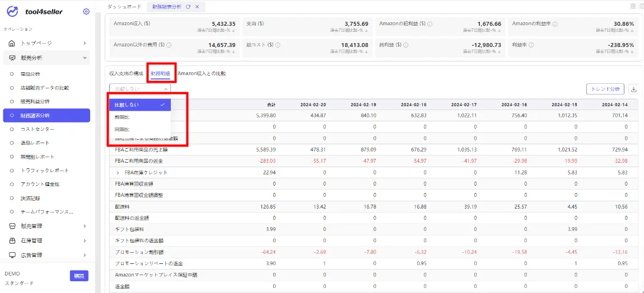Show the info tooltip for 総コスト ($)
The image size is (644, 293).
(x=279, y=45)
